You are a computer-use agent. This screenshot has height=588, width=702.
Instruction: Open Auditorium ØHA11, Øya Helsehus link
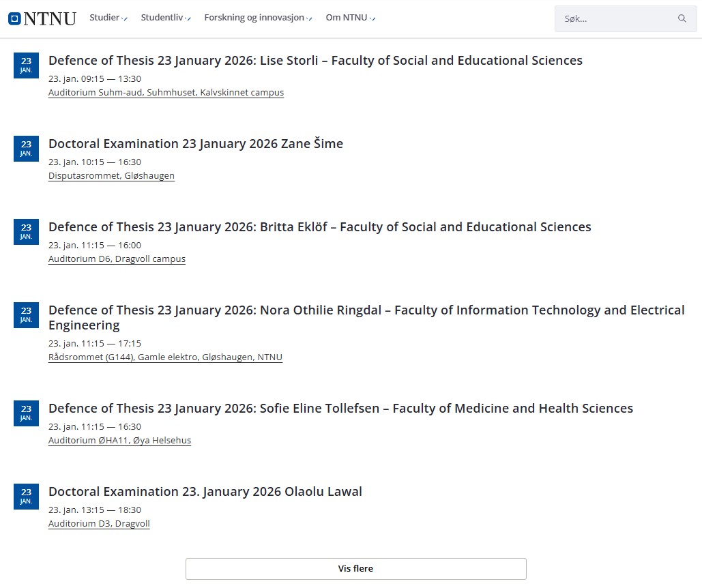[x=119, y=441]
